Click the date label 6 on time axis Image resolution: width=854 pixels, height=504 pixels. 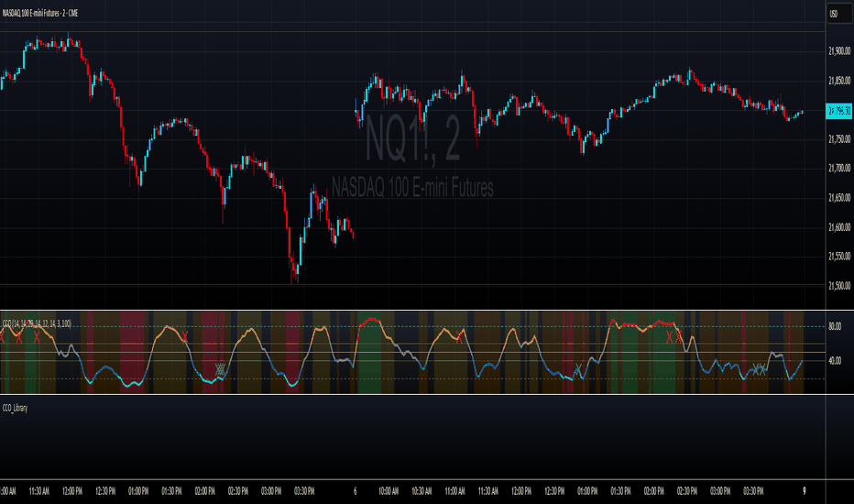tap(356, 491)
